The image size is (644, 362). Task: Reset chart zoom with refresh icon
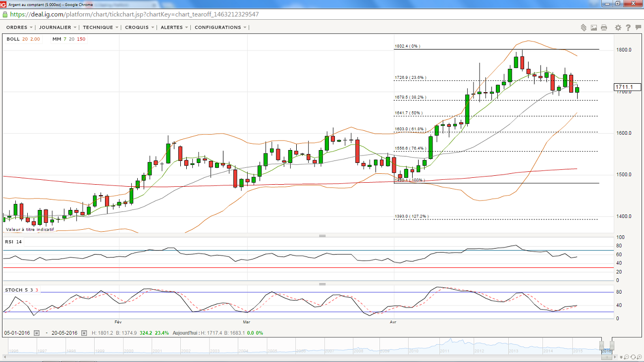tap(633, 357)
